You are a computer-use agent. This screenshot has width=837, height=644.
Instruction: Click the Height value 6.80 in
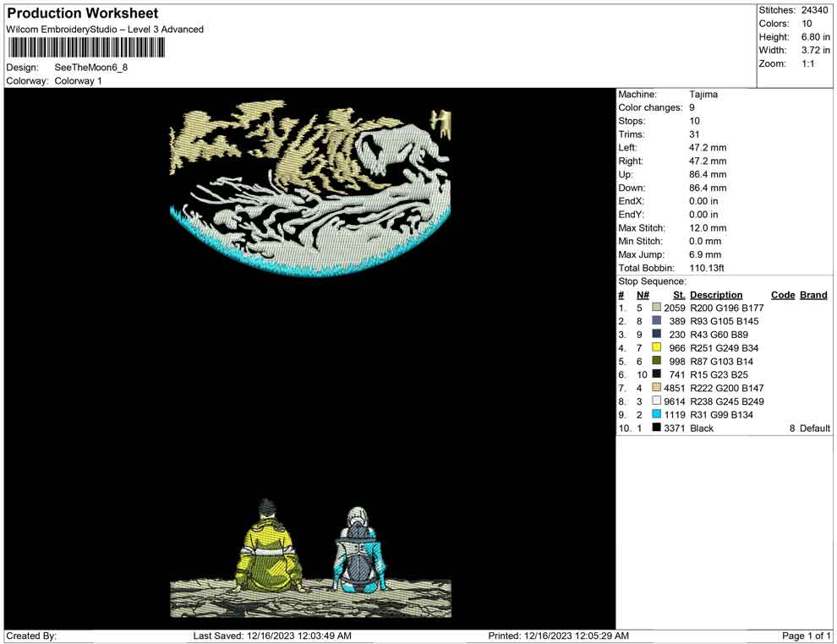click(815, 37)
